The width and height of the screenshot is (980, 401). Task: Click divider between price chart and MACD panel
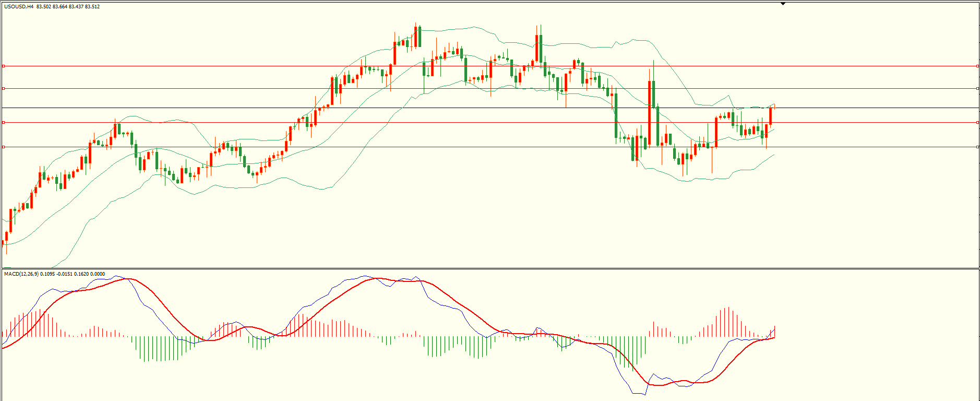tap(470, 269)
